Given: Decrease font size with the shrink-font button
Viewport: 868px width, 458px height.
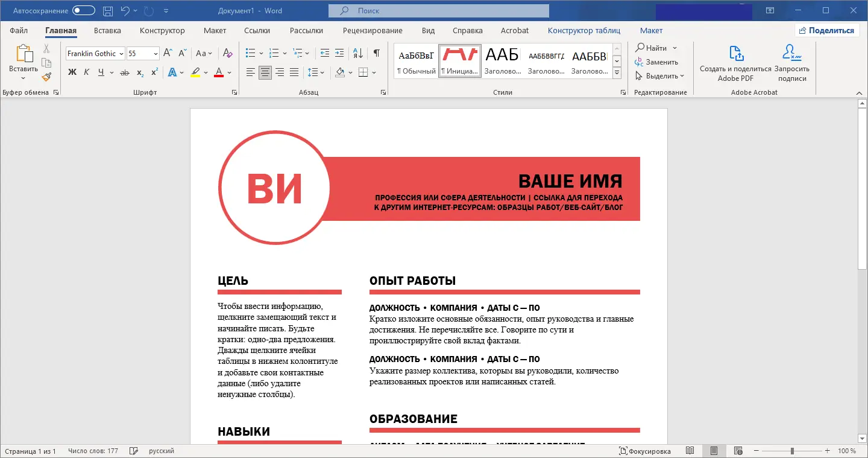Looking at the screenshot, I should click(x=182, y=53).
